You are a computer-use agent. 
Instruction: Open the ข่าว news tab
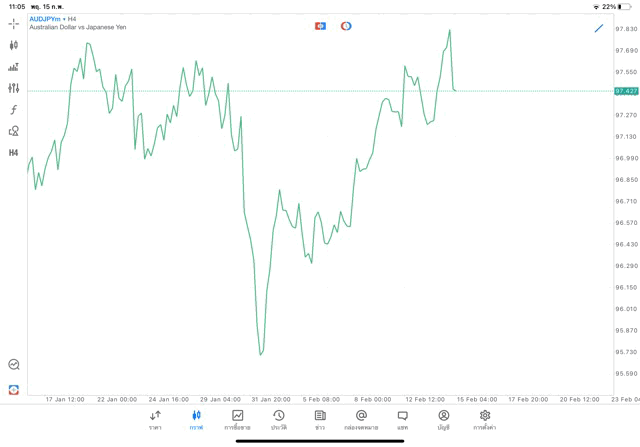point(320,420)
